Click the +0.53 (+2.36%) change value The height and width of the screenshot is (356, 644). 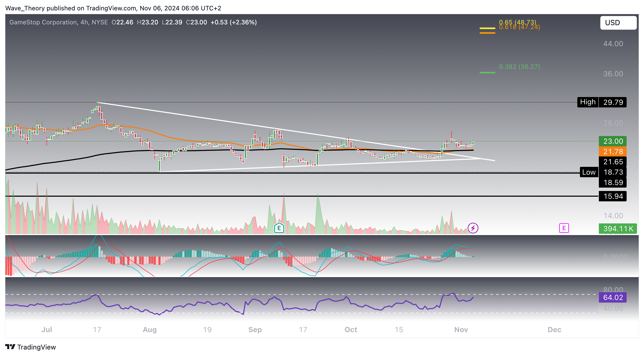click(x=234, y=22)
